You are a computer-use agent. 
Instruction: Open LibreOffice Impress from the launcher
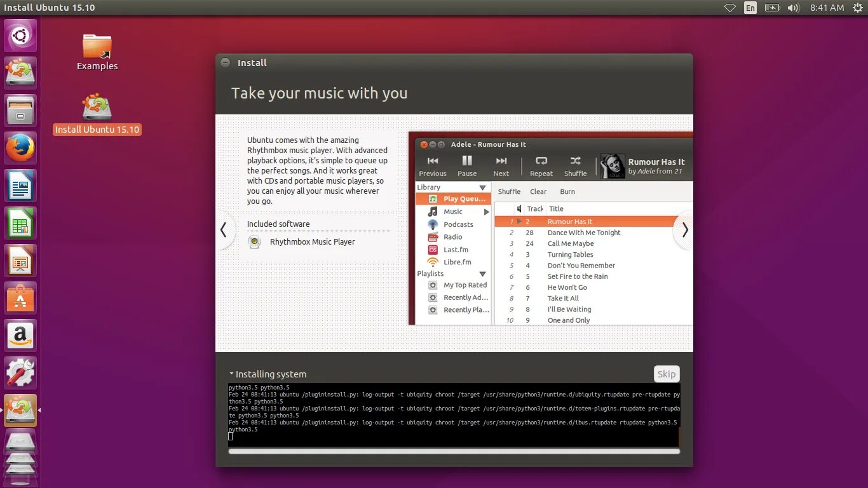[20, 261]
